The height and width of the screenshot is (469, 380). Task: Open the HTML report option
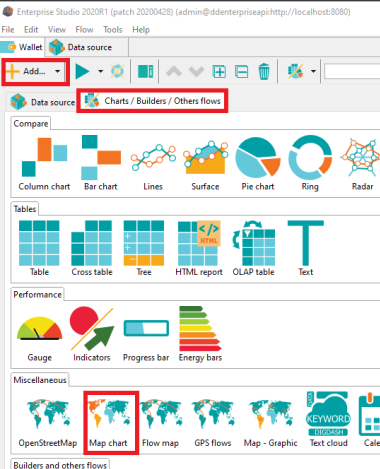coord(199,243)
